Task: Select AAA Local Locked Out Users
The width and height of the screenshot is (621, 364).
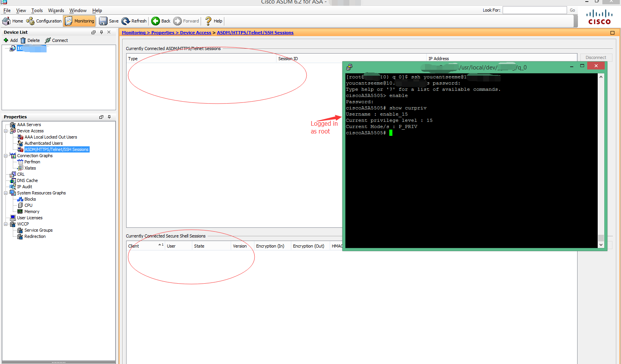Action: click(x=51, y=137)
